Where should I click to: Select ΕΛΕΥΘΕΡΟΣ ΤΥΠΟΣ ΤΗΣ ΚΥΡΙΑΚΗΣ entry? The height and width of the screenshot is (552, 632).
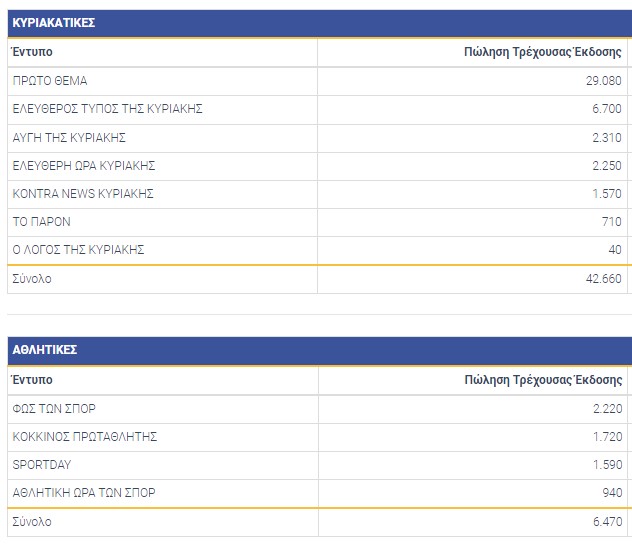(107, 109)
